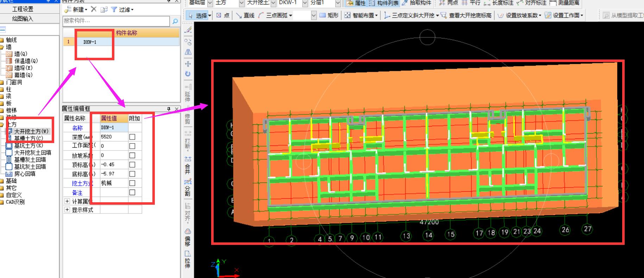644x278 pixels.
Task: Click 测量距离 measure distance tool
Action: (565, 3)
